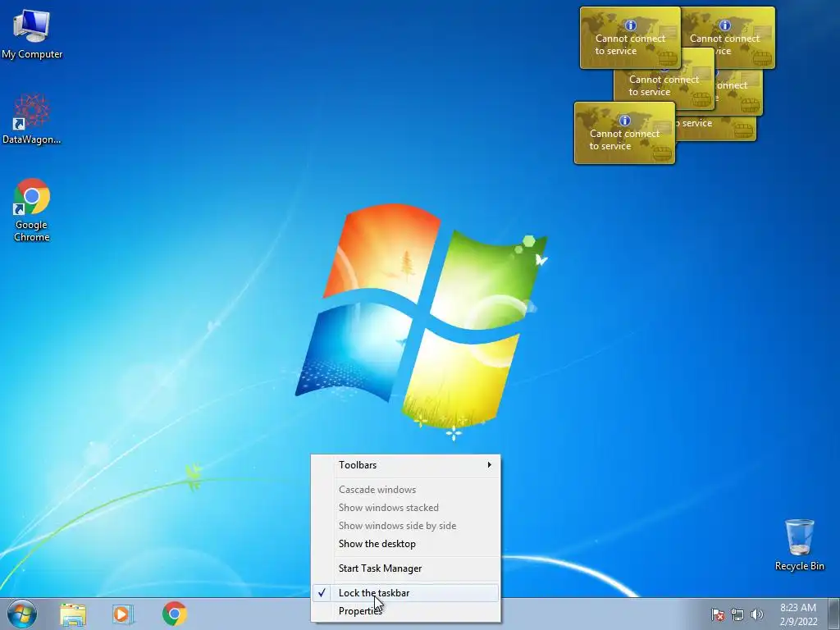The width and height of the screenshot is (840, 630).
Task: Select the Recycle Bin icon
Action: [x=799, y=545]
